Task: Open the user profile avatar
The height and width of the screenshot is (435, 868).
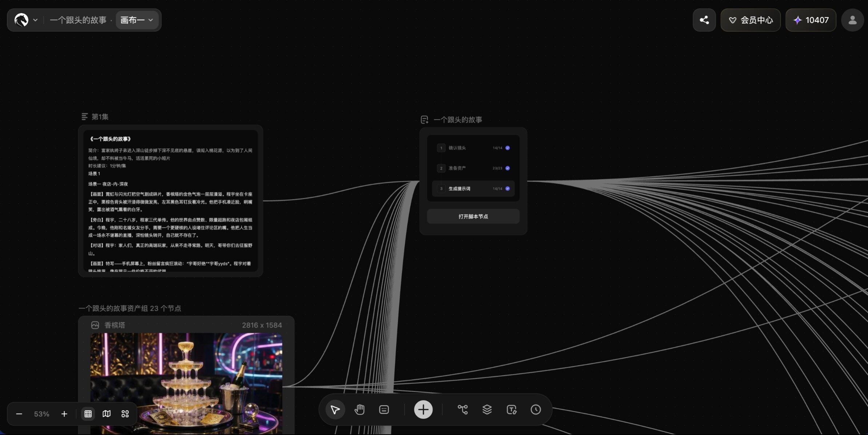Action: 852,20
